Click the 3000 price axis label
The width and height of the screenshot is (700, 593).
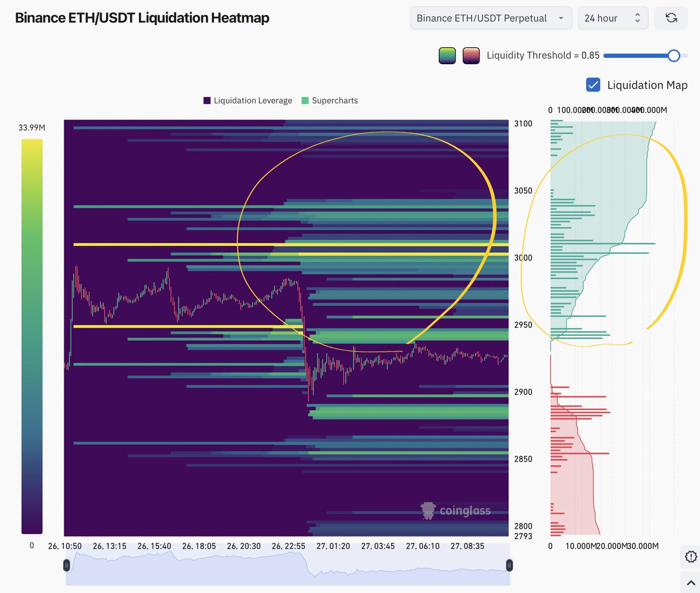[523, 258]
